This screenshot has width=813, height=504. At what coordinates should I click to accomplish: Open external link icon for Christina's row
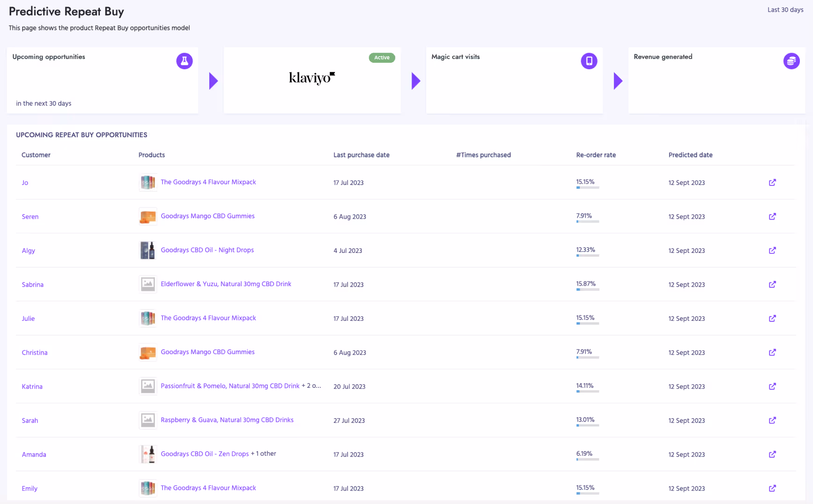tap(772, 352)
